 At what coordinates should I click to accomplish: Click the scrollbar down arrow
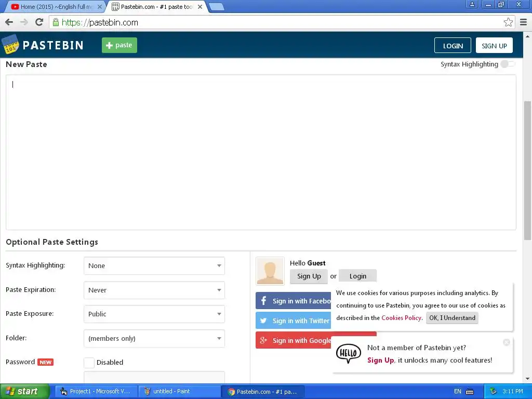coord(527,379)
